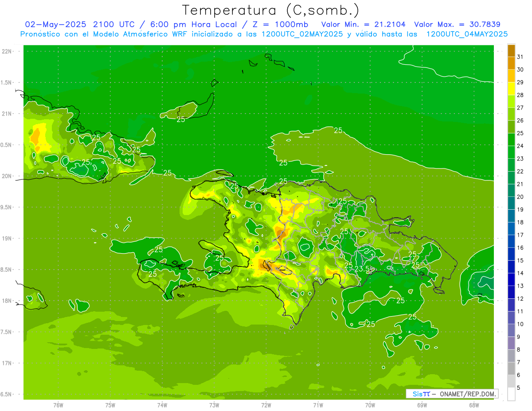Click the 6.5N latitude axis label
Screen dimensions: 532x411
[x=6, y=394]
